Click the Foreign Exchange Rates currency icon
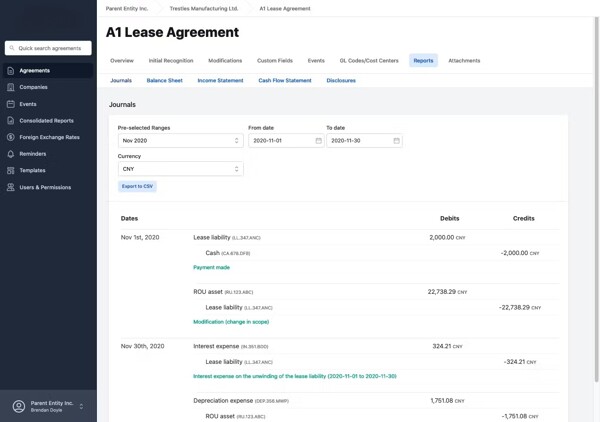 pos(11,137)
